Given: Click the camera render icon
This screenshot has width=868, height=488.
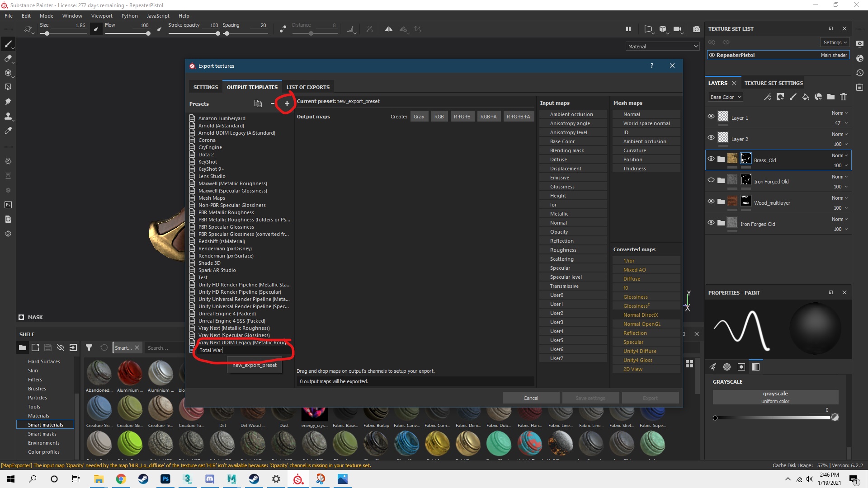Looking at the screenshot, I should pyautogui.click(x=697, y=29).
